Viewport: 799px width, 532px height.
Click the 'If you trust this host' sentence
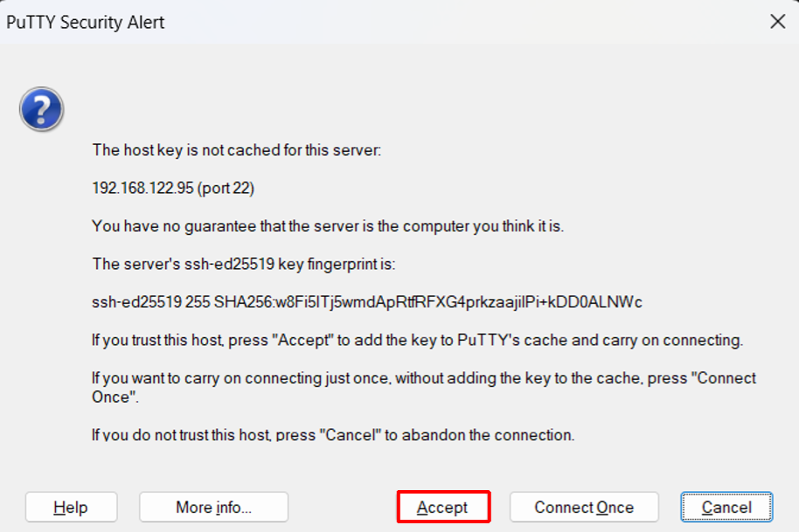pyautogui.click(x=417, y=341)
